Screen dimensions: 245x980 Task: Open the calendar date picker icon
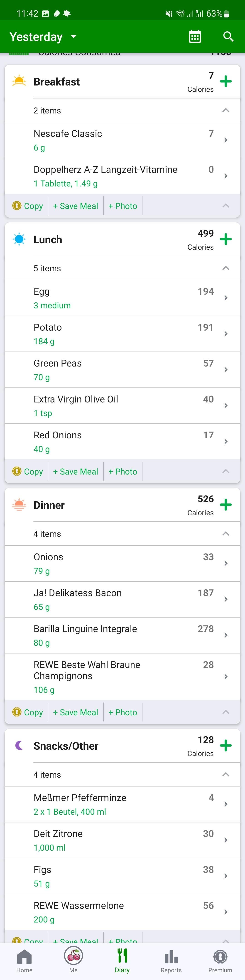[195, 37]
